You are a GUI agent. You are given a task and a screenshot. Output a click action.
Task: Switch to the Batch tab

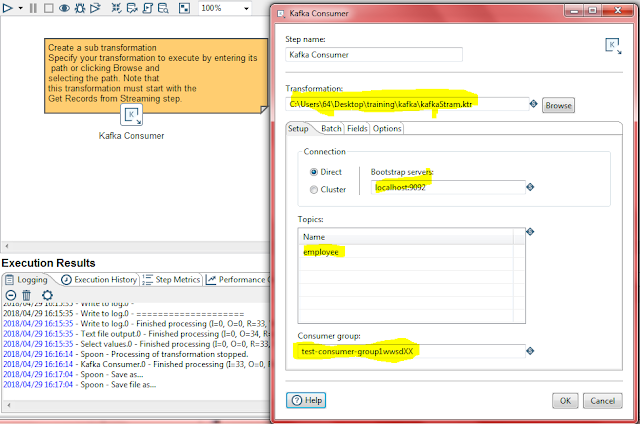tap(331, 129)
